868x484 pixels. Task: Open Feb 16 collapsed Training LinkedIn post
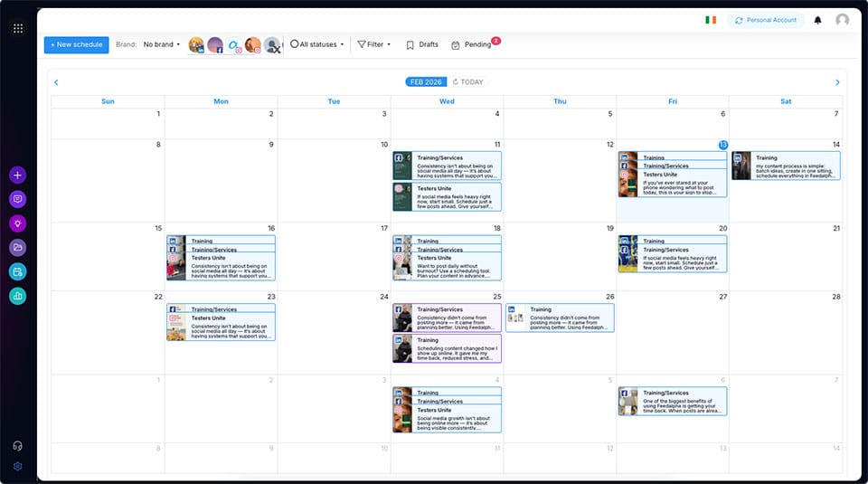click(221, 241)
